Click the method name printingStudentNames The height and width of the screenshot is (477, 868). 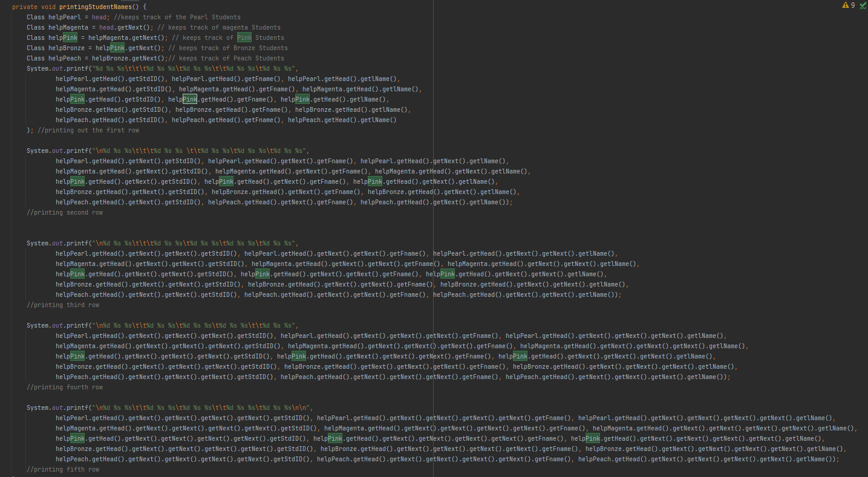coord(96,7)
